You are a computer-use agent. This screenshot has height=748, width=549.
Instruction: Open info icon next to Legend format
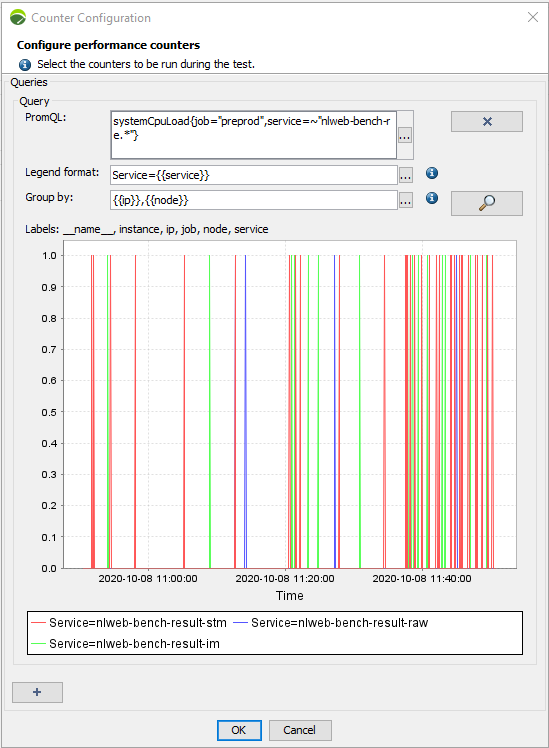[432, 173]
